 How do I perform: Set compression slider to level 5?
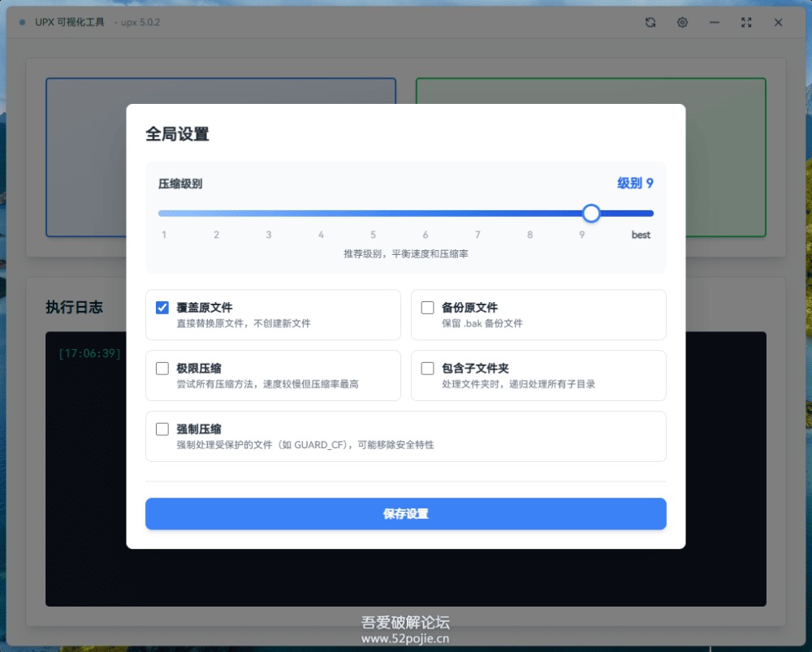tap(374, 214)
